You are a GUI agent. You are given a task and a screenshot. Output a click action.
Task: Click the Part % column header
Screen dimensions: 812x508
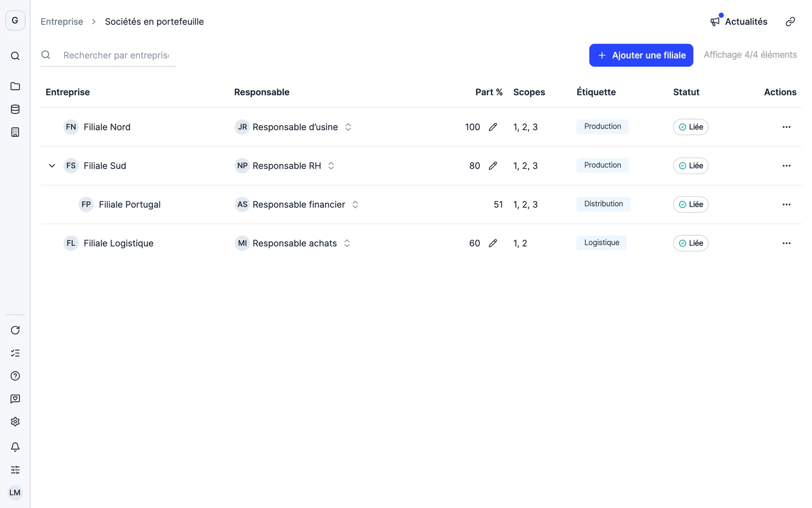pos(489,92)
